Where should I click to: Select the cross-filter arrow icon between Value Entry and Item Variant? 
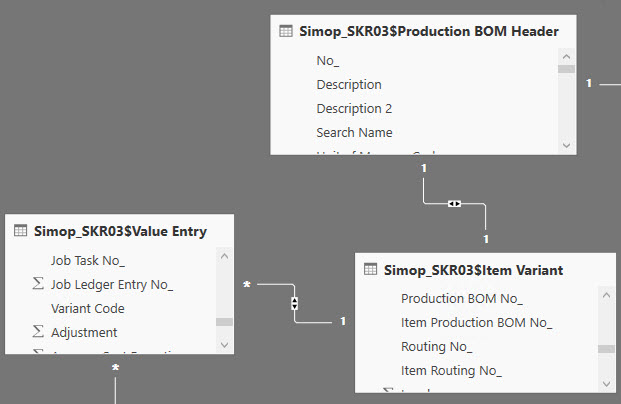click(x=294, y=303)
